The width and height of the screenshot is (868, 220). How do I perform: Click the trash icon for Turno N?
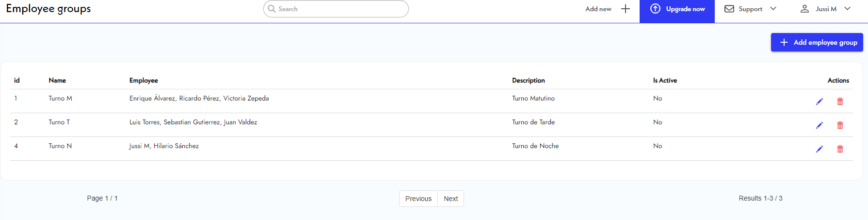pos(840,149)
